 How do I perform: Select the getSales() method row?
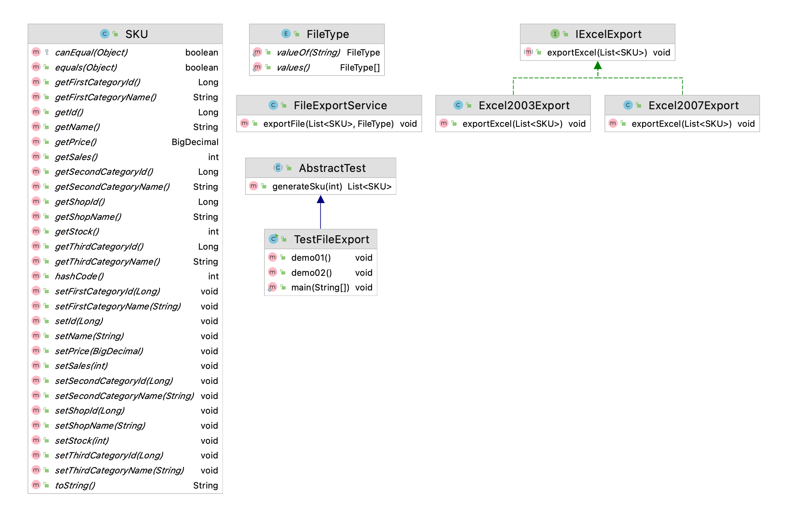point(125,157)
